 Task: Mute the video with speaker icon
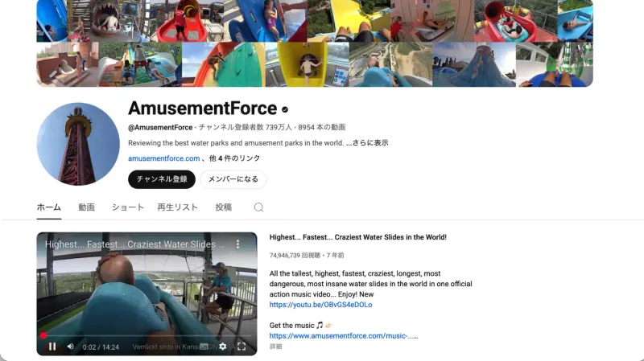coord(71,347)
